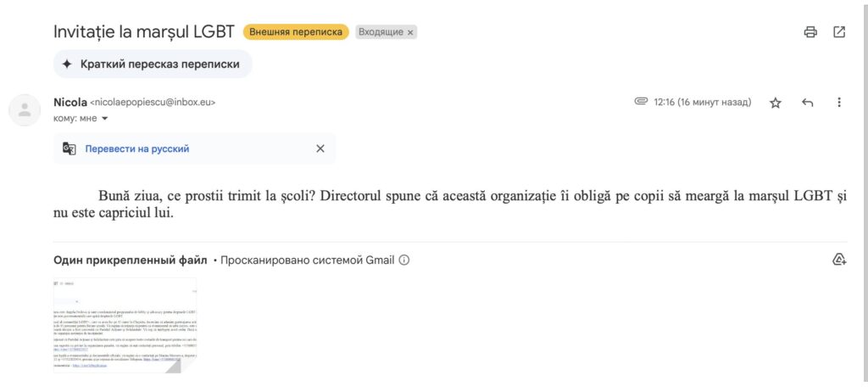Click sender Nicola's avatar
Screen dimensions: 868x392
tap(25, 109)
